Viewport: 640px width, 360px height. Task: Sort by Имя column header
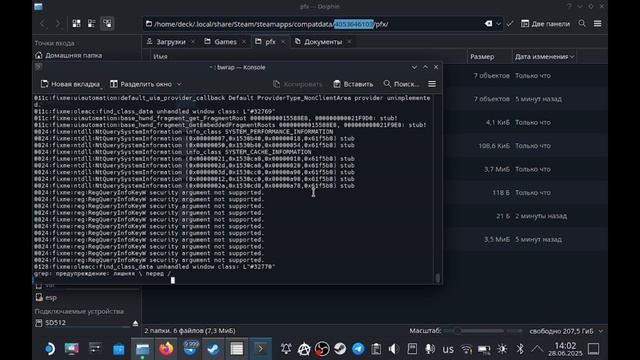pos(160,57)
